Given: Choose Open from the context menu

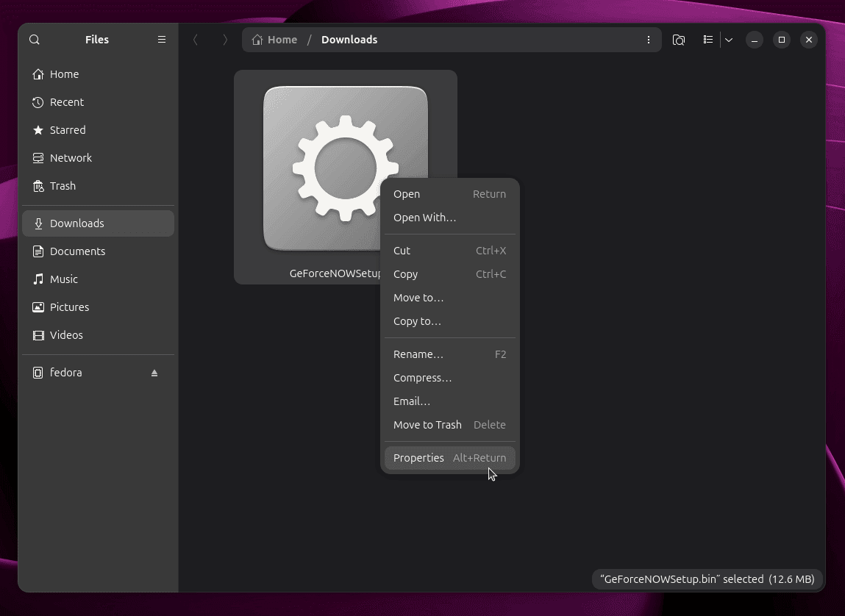Looking at the screenshot, I should coord(449,194).
